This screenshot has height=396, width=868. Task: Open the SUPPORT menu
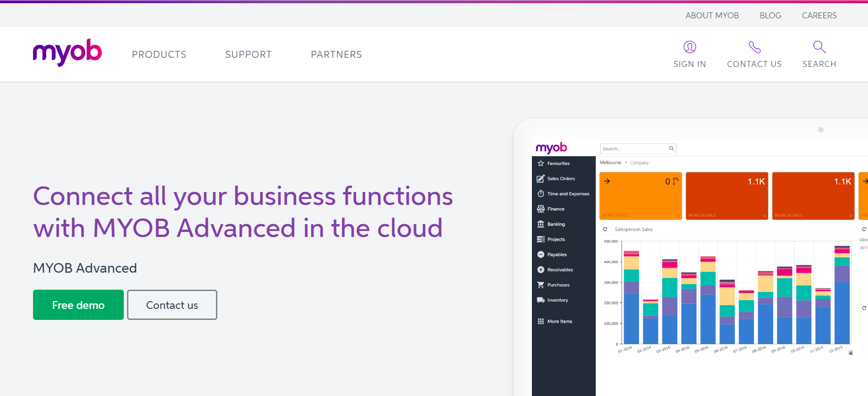pos(249,55)
